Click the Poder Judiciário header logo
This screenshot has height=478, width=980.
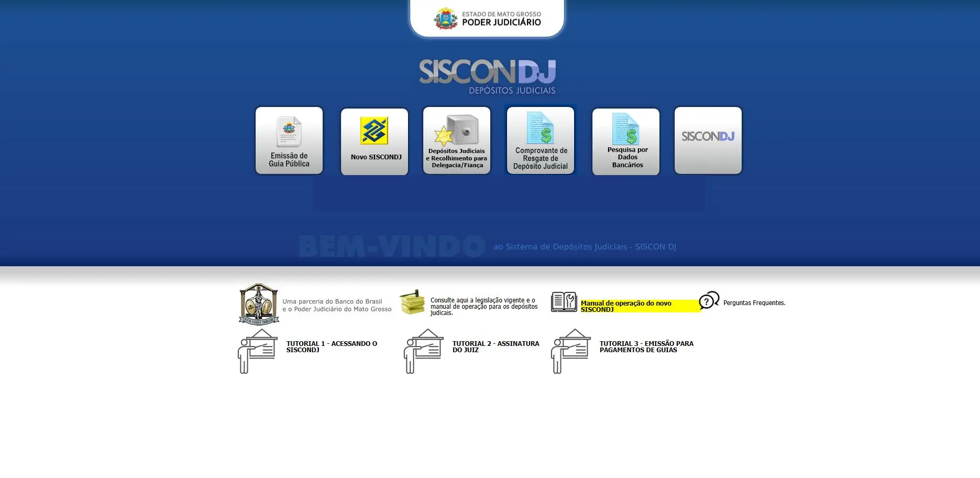click(x=487, y=18)
